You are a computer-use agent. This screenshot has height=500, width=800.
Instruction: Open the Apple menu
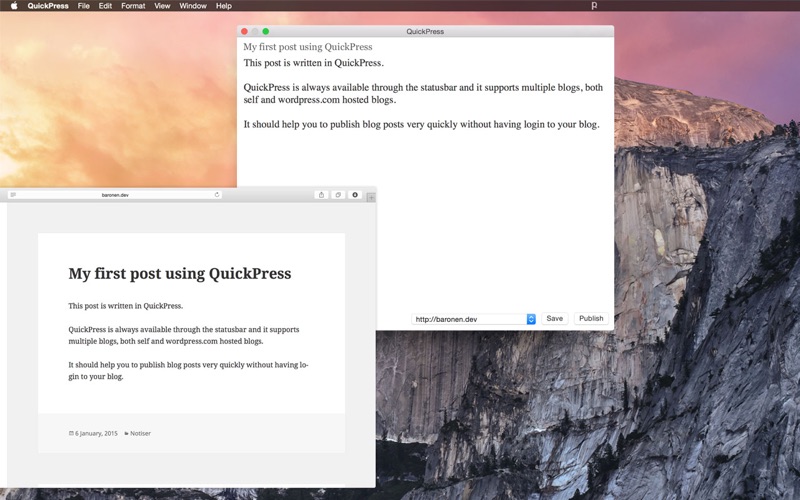[14, 6]
